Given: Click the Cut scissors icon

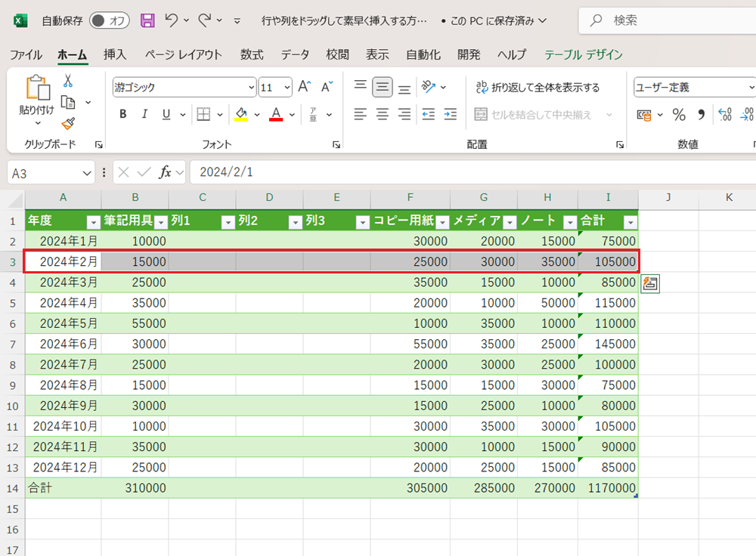Looking at the screenshot, I should tap(68, 81).
